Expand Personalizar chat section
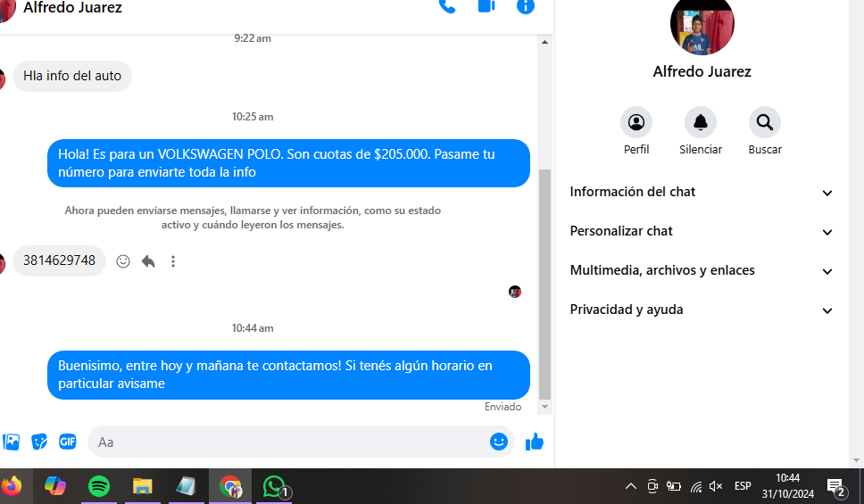This screenshot has height=504, width=864. 702,231
